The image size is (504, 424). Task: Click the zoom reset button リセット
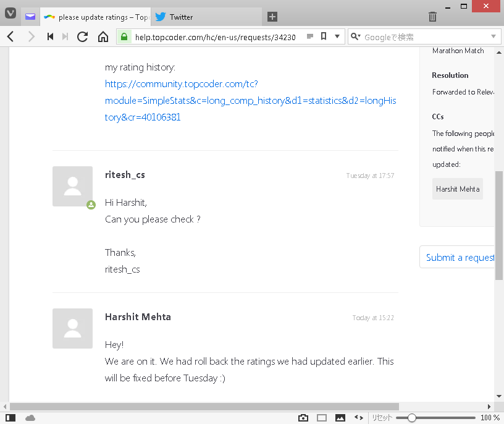point(382,418)
